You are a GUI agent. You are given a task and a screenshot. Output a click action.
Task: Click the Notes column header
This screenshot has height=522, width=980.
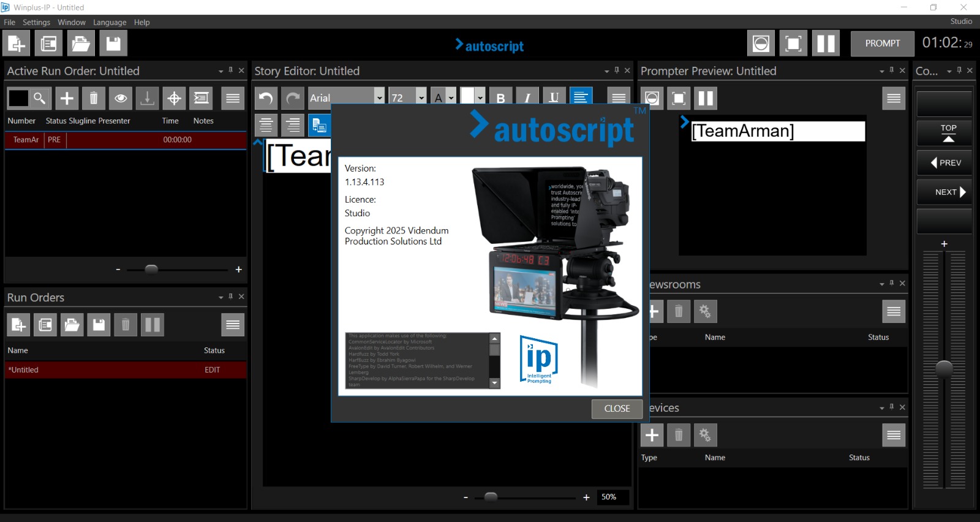pos(203,121)
